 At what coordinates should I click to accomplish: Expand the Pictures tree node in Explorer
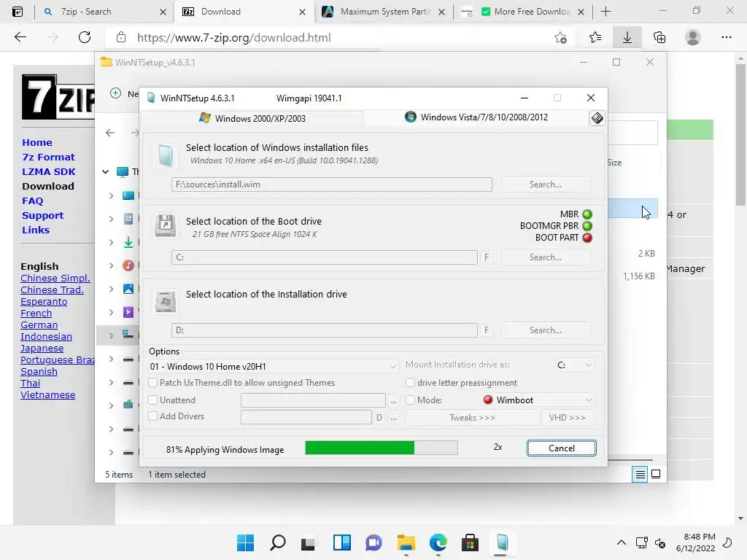[111, 289]
